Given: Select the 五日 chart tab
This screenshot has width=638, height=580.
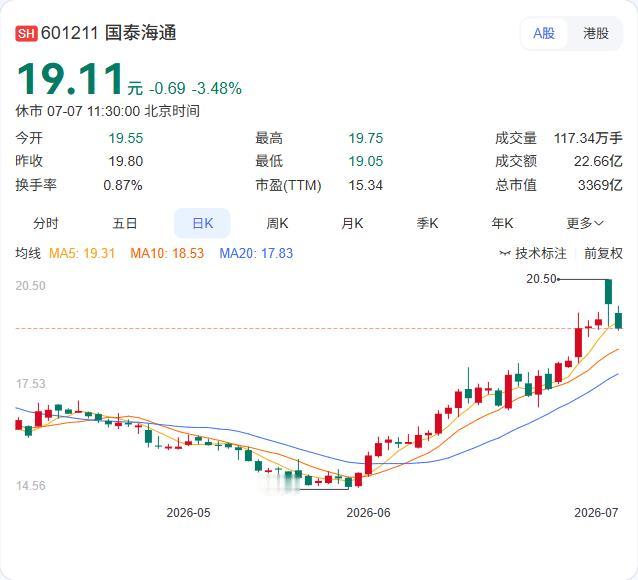Looking at the screenshot, I should click(125, 223).
